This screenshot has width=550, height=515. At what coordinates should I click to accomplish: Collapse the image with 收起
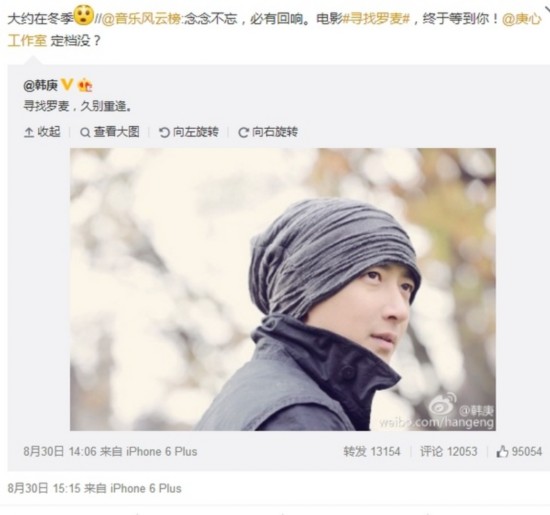(42, 132)
